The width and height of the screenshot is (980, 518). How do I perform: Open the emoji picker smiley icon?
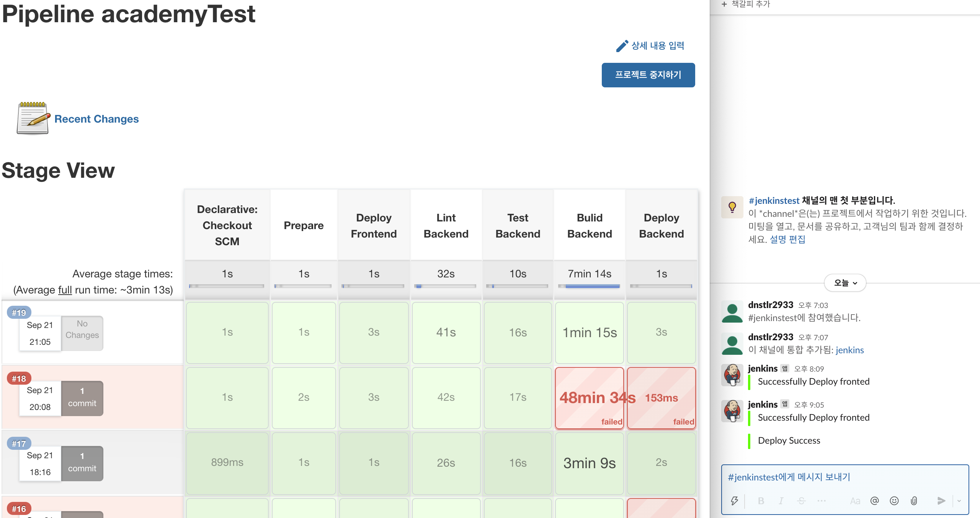pos(894,501)
